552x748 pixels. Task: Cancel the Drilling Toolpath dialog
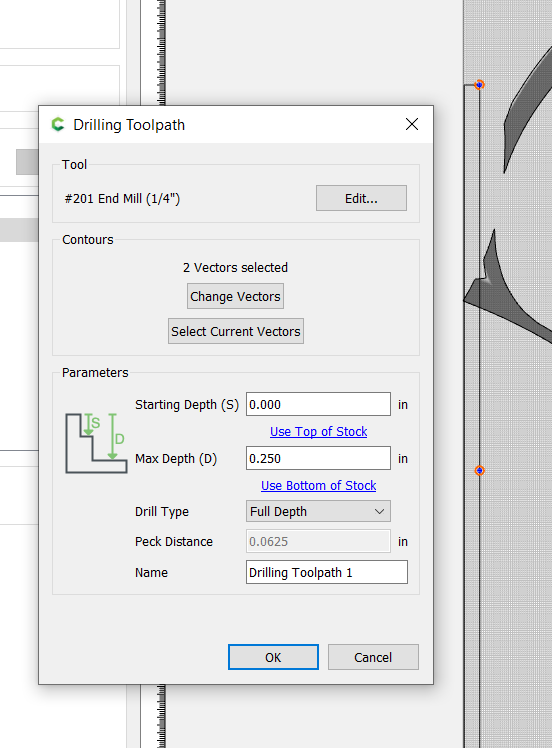click(x=373, y=657)
